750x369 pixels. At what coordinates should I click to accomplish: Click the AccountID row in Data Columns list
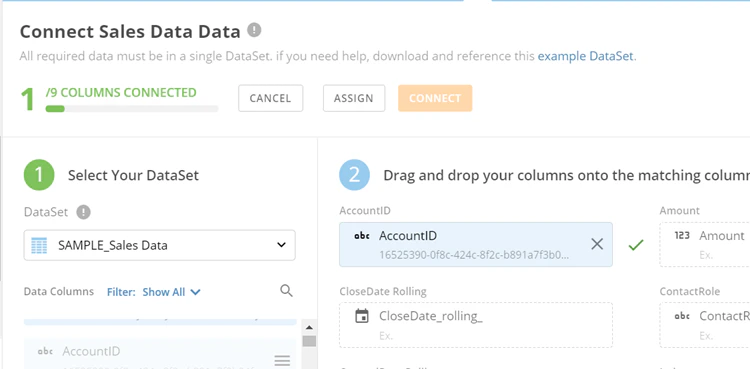160,354
